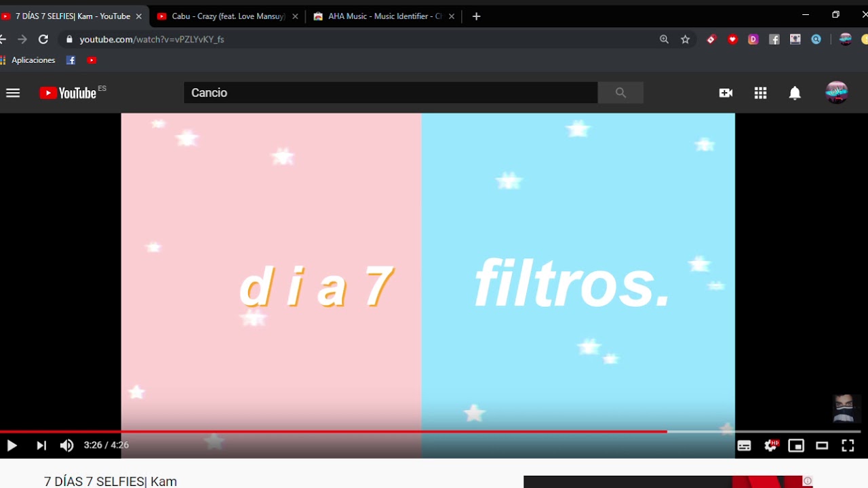
Task: Go back in browser history
Action: [3, 39]
